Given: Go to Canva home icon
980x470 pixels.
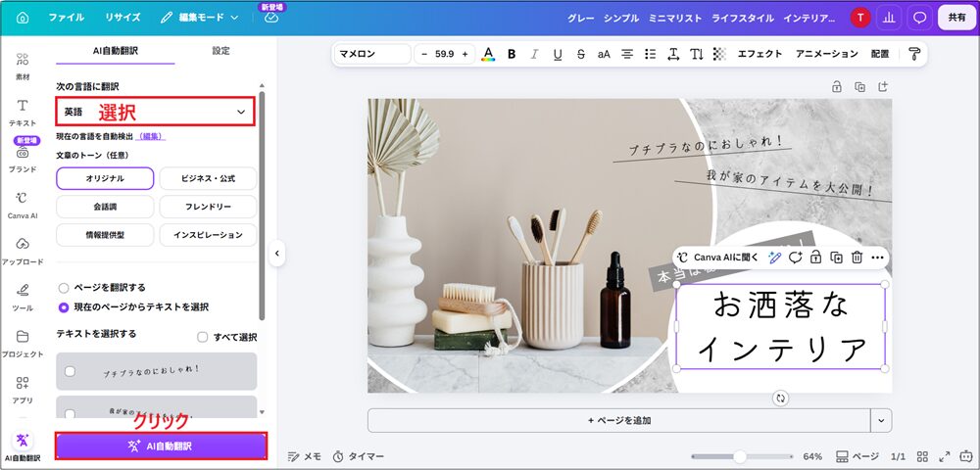Looking at the screenshot, I should (x=23, y=18).
